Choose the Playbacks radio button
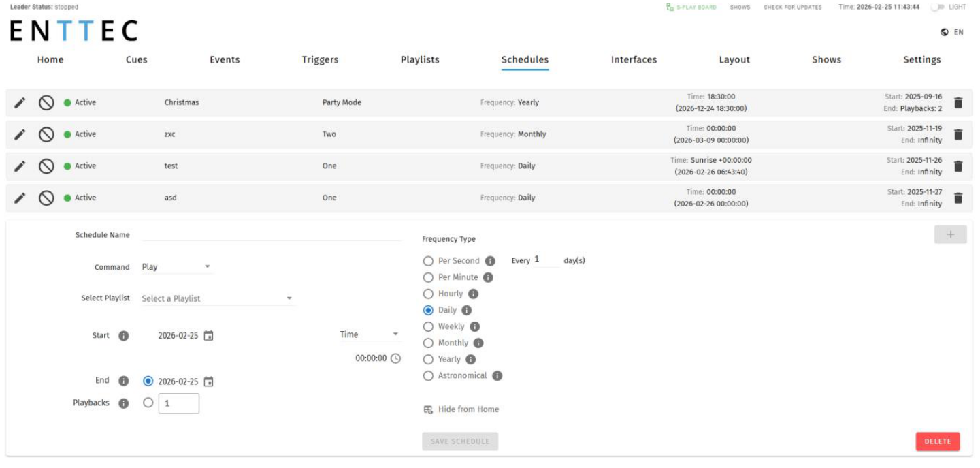 [x=148, y=403]
